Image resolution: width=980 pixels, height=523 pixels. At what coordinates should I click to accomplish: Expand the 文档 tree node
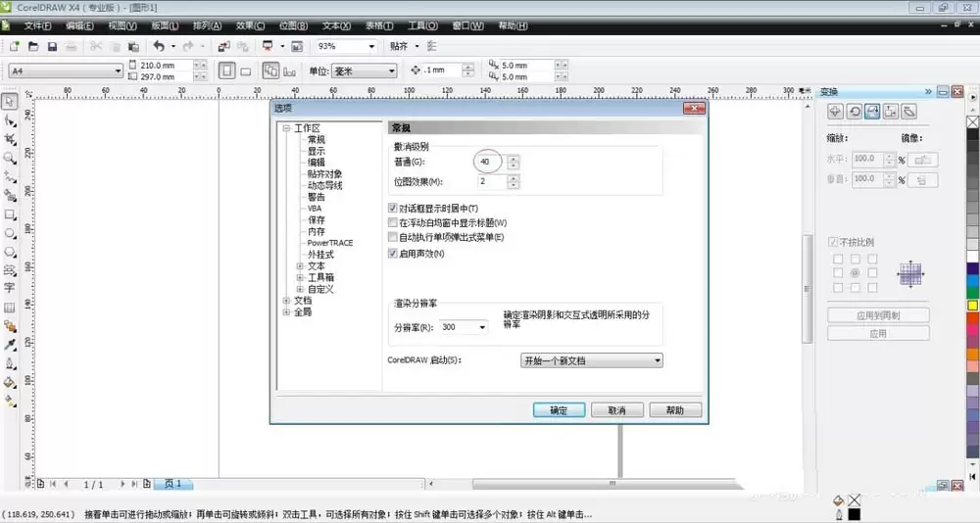(x=286, y=301)
